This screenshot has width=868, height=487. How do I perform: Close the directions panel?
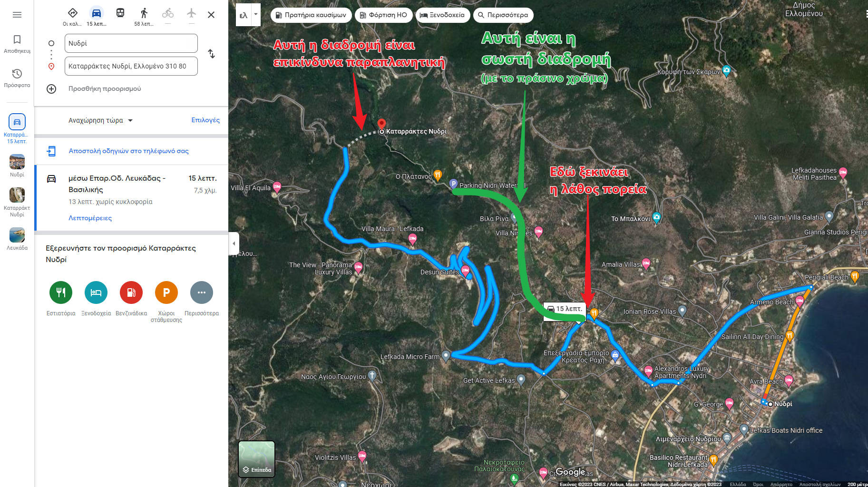[x=211, y=15]
